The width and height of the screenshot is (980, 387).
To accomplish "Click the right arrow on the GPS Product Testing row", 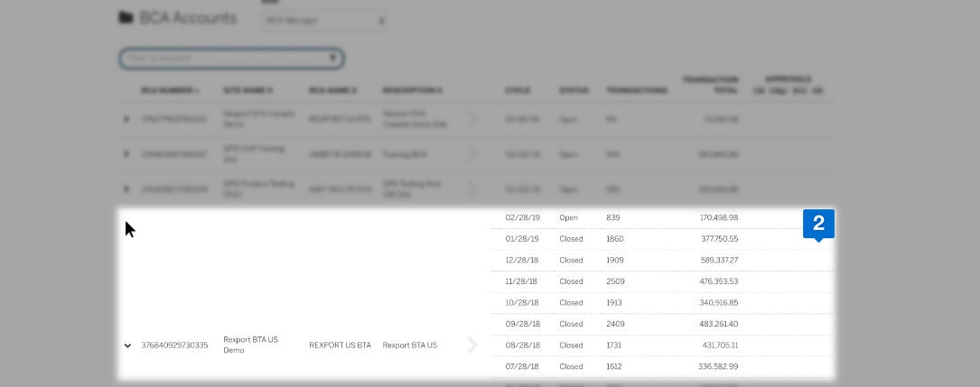I will click(471, 189).
